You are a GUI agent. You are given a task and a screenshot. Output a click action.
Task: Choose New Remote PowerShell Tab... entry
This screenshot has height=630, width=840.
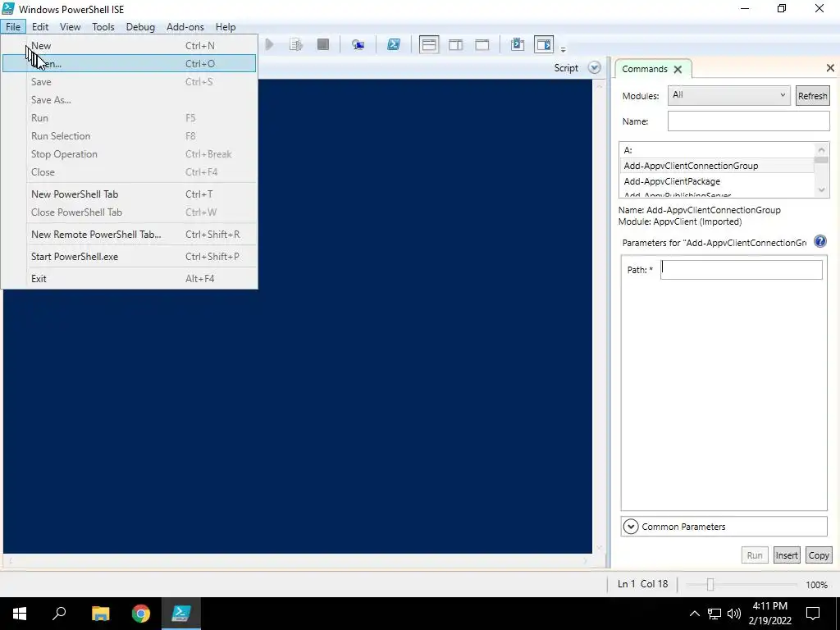click(129, 234)
